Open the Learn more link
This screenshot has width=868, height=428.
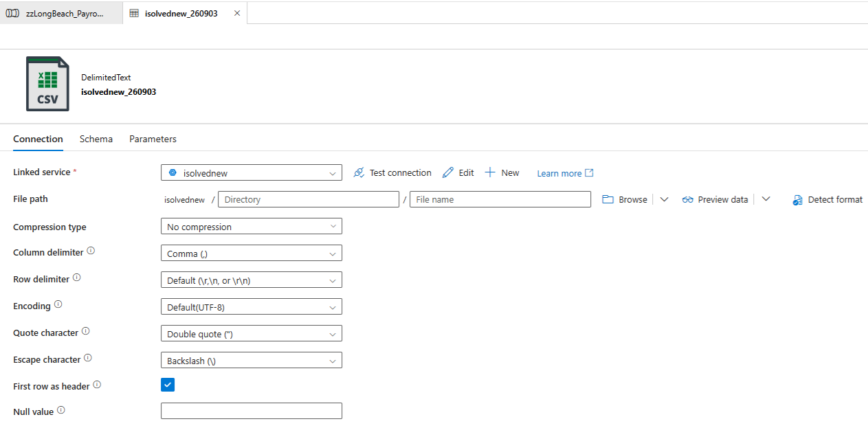[565, 173]
